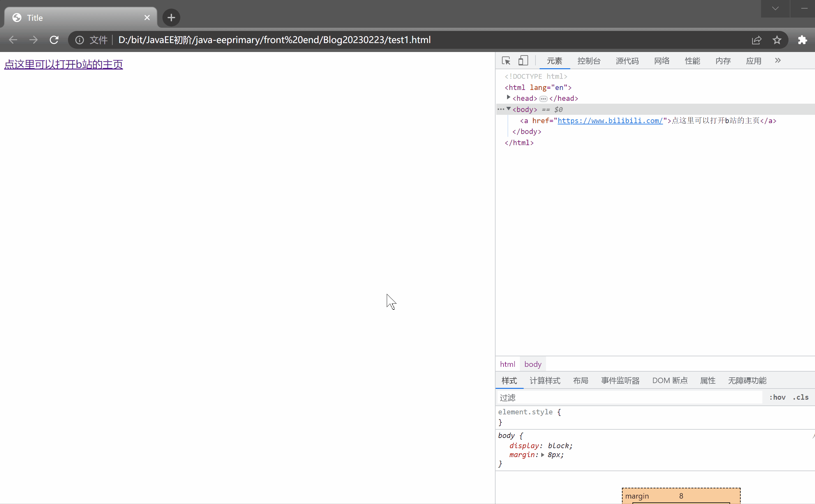Screen dimensions: 815x504
Task: Open the tab search chevron in title bar
Action: point(775,9)
